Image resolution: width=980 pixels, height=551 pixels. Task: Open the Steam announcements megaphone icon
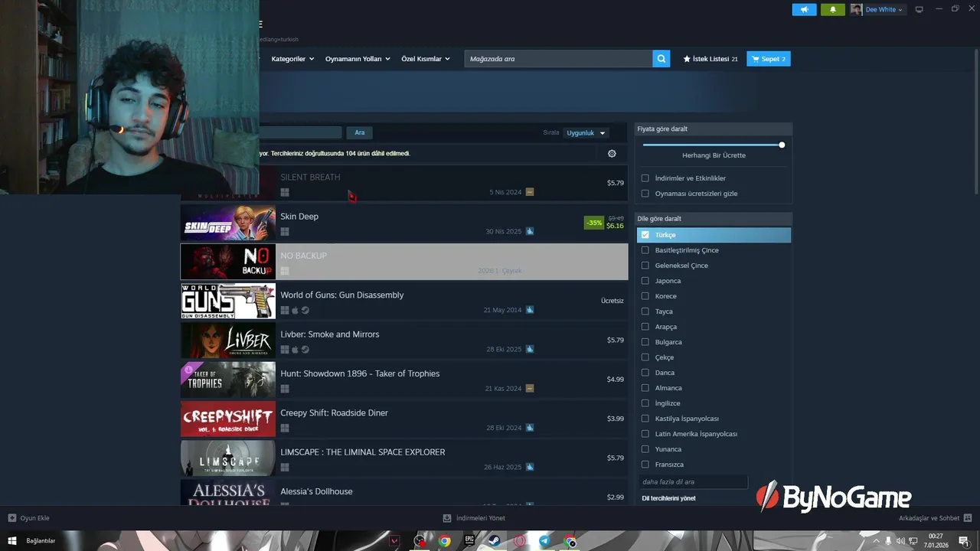click(x=804, y=10)
